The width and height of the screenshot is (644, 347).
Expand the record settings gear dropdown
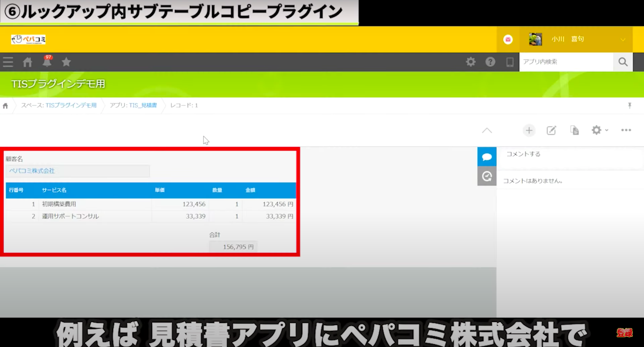[599, 130]
